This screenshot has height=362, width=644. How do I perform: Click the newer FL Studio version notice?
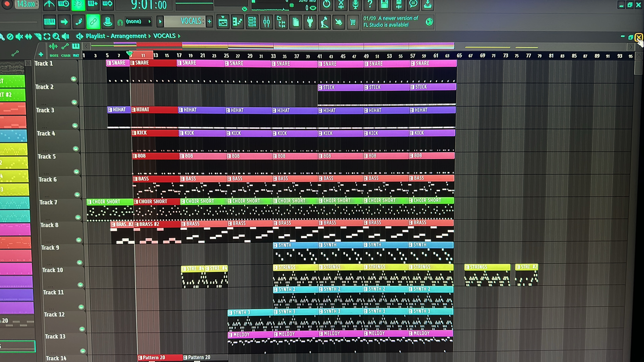pyautogui.click(x=392, y=21)
